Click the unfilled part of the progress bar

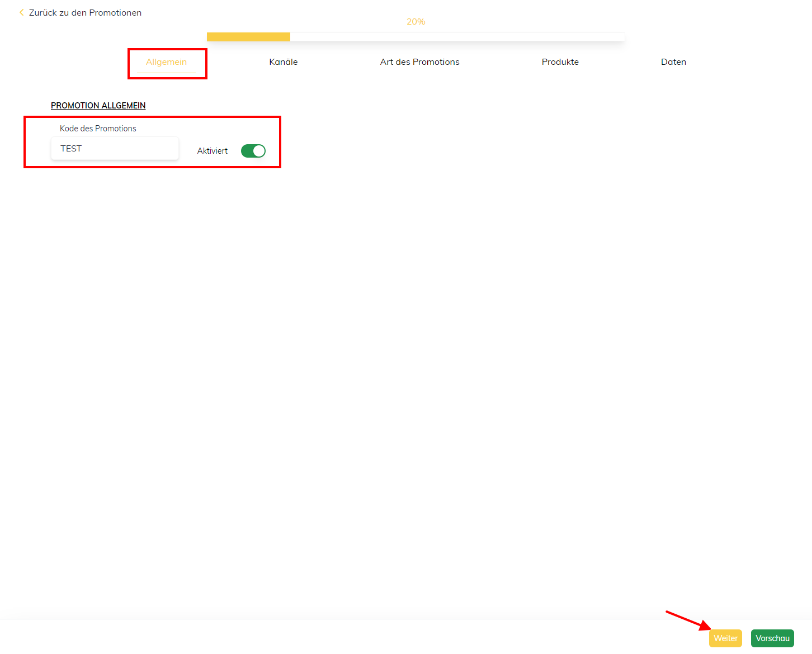457,37
